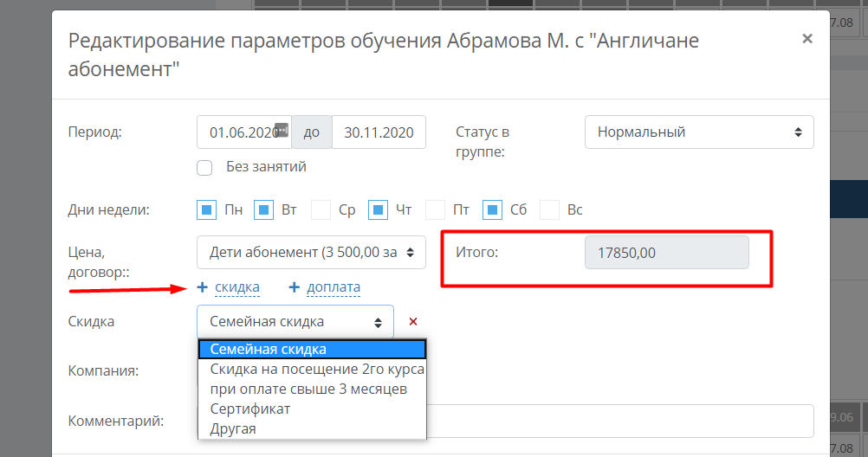The width and height of the screenshot is (868, 457).
Task: Toggle the Без занятий checkbox
Action: point(204,168)
